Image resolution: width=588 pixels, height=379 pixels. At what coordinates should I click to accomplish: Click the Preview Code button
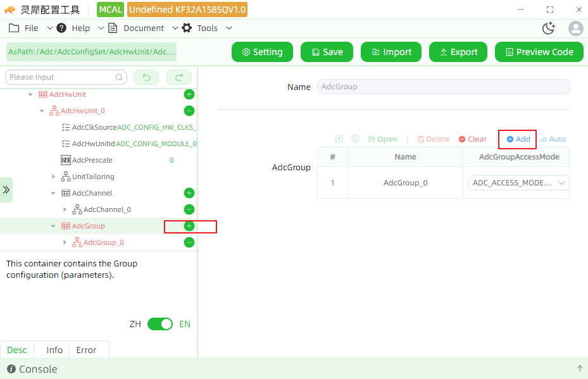pyautogui.click(x=539, y=52)
